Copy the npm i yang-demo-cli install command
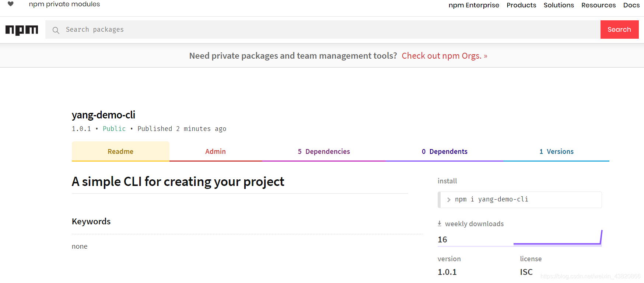 (x=520, y=200)
